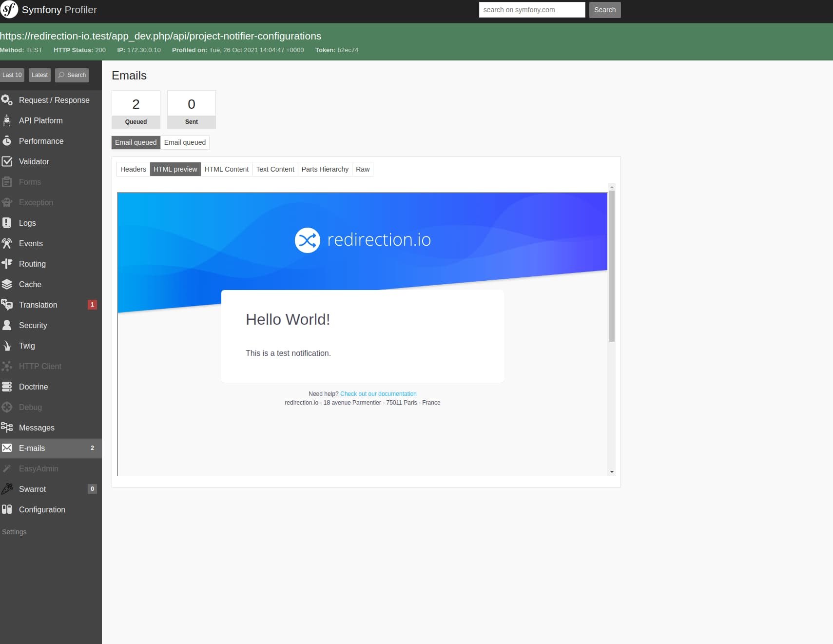
Task: Click the Twig panel icon
Action: click(x=7, y=346)
